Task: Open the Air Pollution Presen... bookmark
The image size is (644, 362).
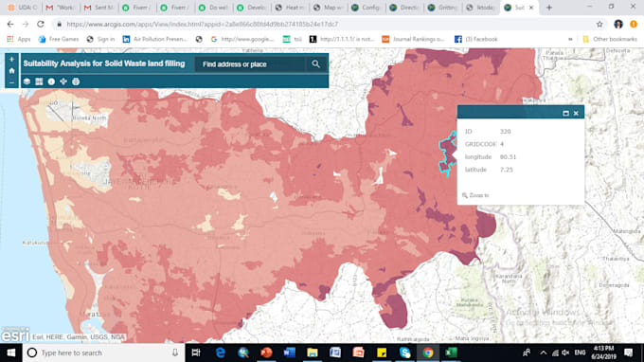Action: [x=154, y=39]
